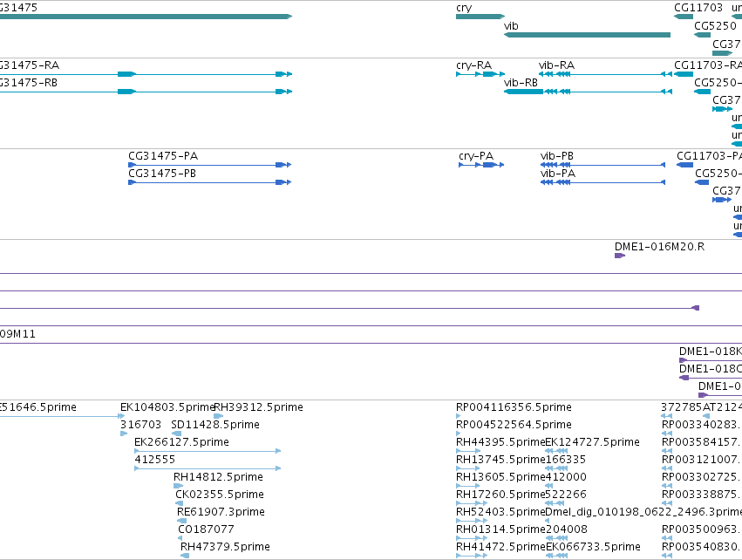Click the RP004522564.5prime EST
Image resolution: width=742 pixels, height=560 pixels.
click(458, 434)
